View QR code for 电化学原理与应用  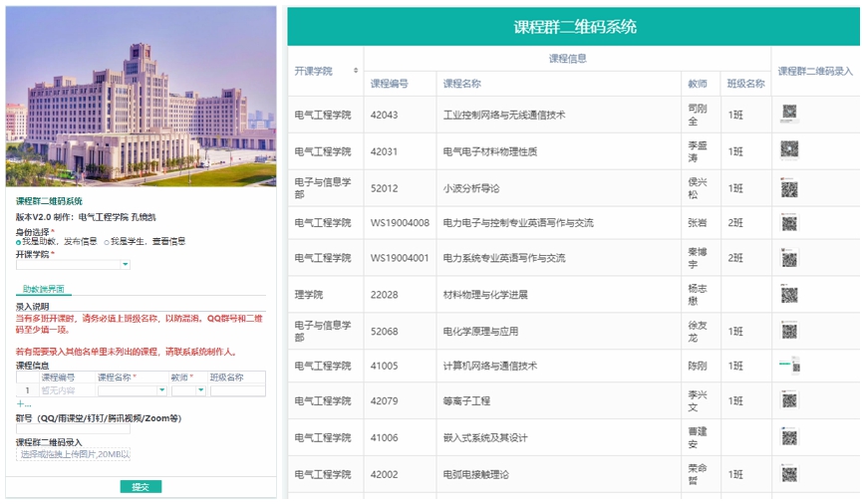[x=789, y=331]
